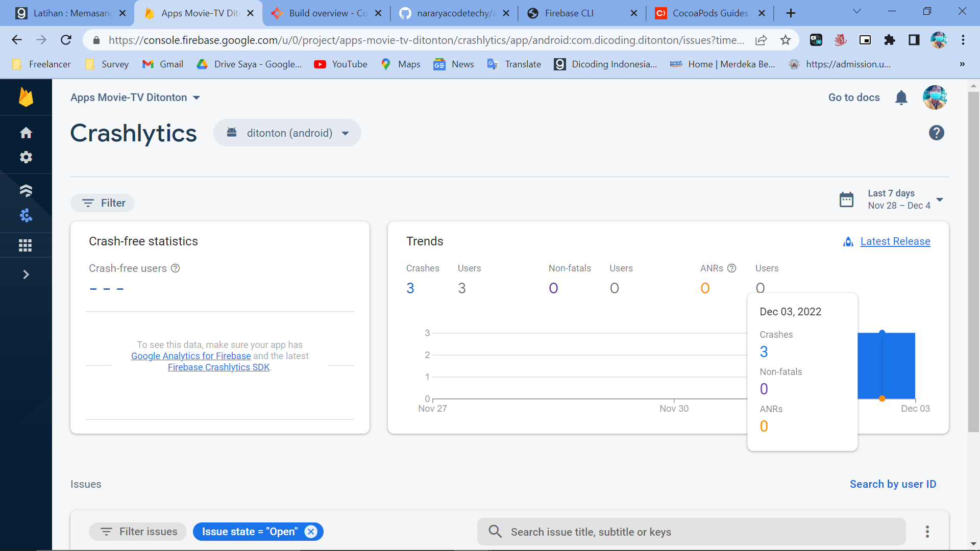Screen dimensions: 980x551
Task: Open the Go to docs link
Action: coord(853,97)
